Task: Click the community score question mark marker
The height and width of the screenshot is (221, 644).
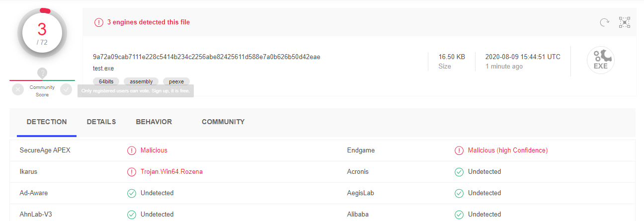Action: [x=42, y=73]
